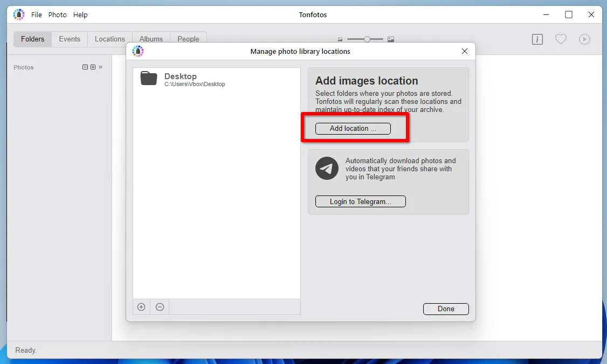
Task: Click the thumbnail size slider handle
Action: 367,39
